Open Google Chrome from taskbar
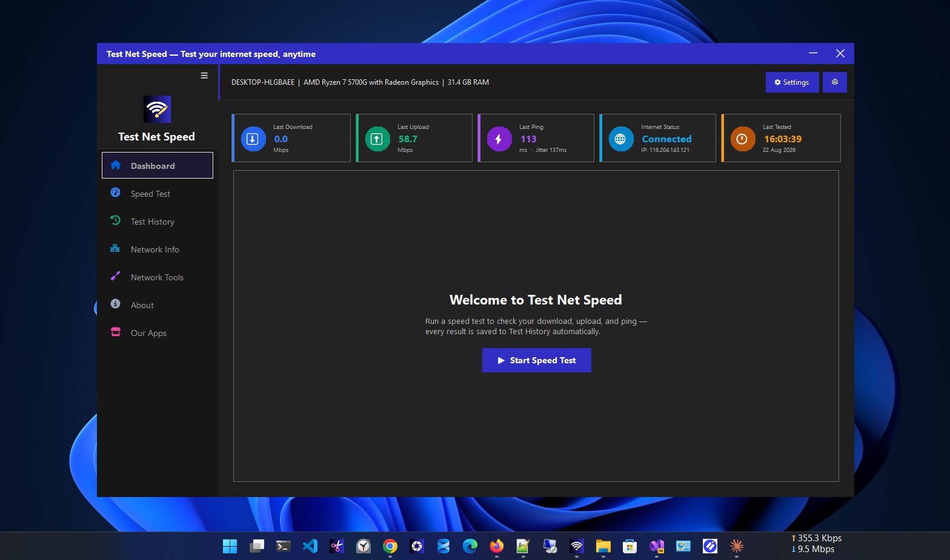The image size is (950, 560). pyautogui.click(x=390, y=546)
